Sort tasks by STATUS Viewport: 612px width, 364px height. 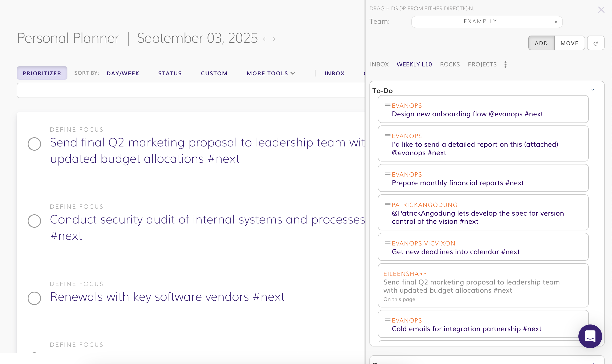pos(170,73)
